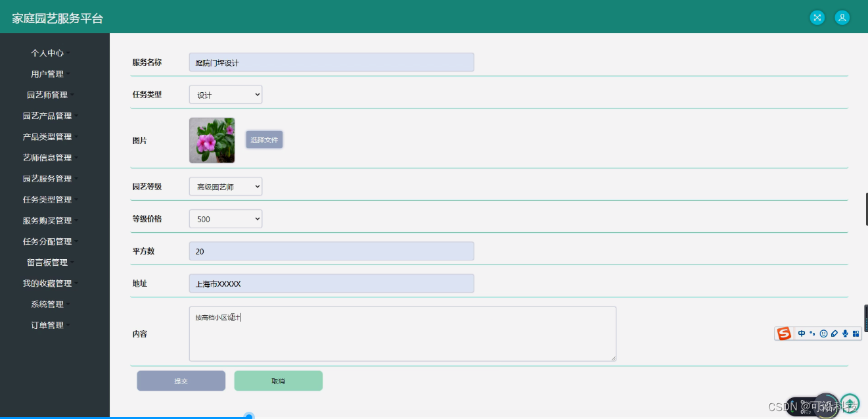Open 等级价格 dropdown showing 500
868x419 pixels.
pos(225,219)
